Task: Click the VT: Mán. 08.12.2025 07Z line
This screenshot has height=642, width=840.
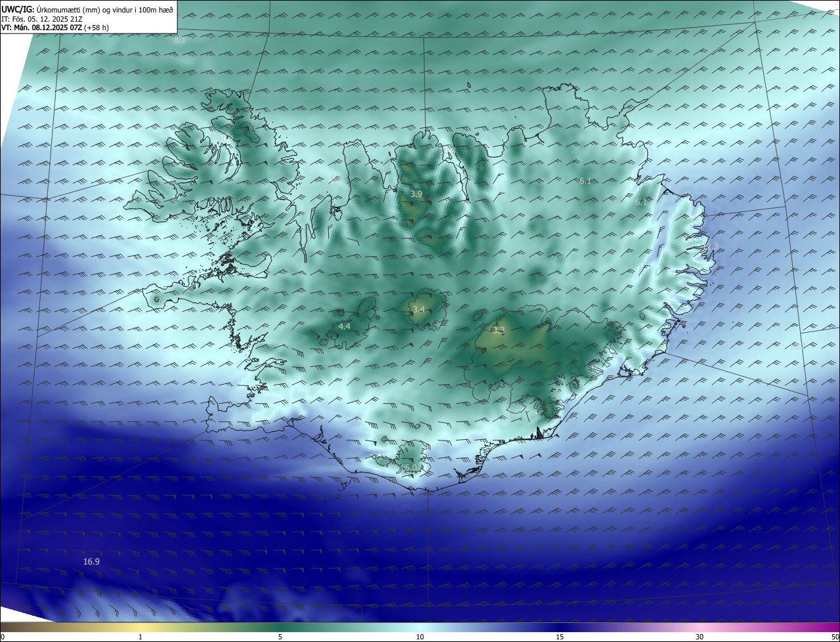Action: [55, 28]
